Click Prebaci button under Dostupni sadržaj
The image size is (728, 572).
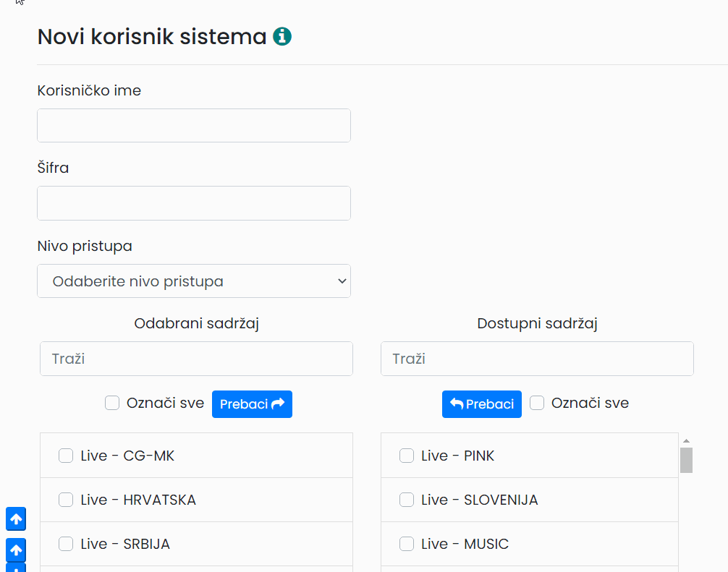[481, 404]
